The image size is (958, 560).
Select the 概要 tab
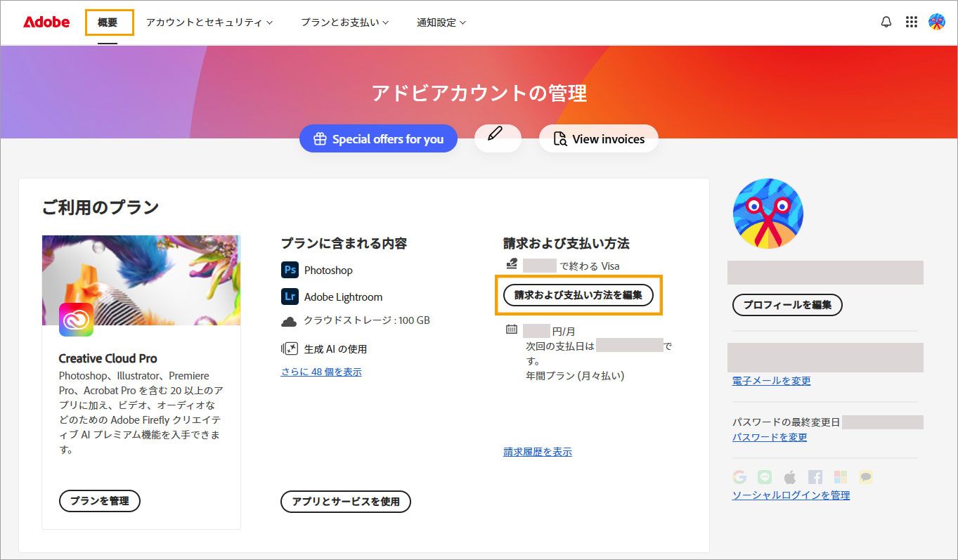pyautogui.click(x=109, y=22)
